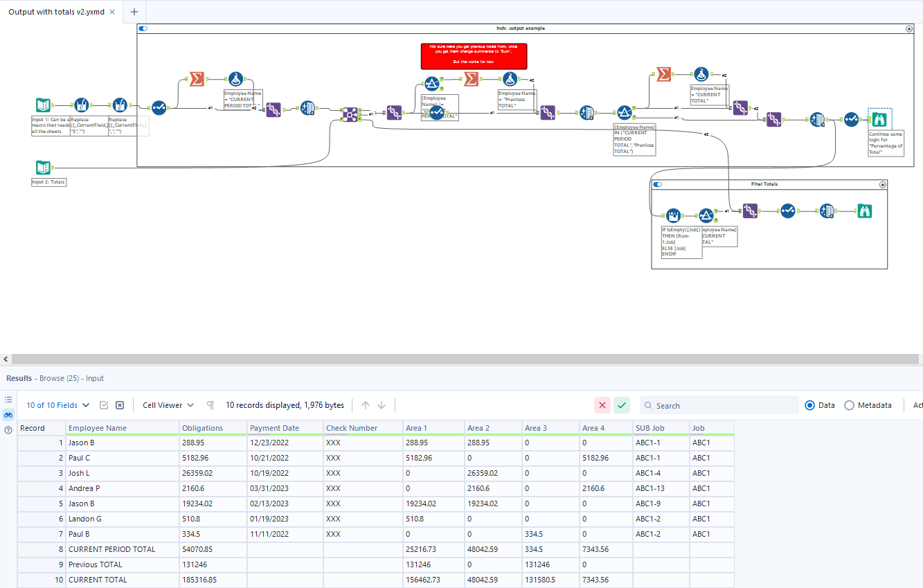
Task: Select the blue Select tool near the Input tools
Action: pos(159,109)
